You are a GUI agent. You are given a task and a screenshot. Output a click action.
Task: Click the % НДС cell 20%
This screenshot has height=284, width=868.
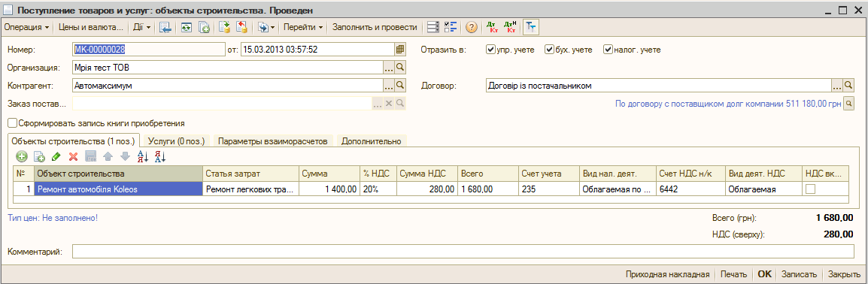[378, 189]
